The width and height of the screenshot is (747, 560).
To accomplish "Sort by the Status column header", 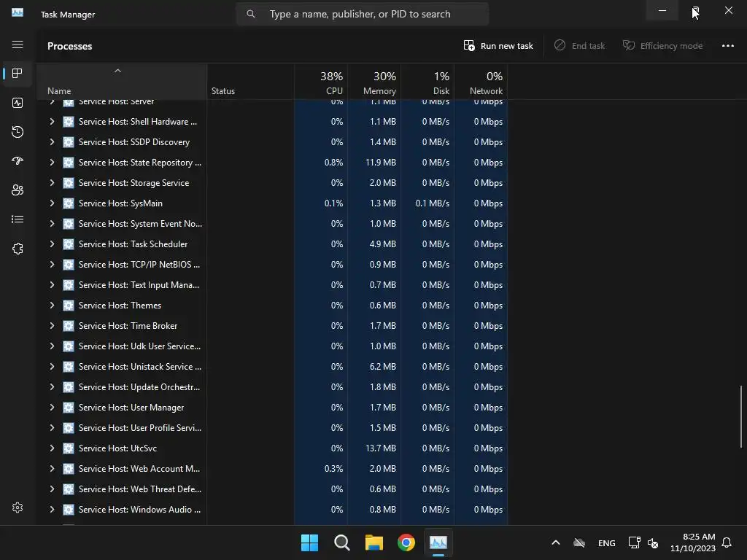I will click(251, 82).
